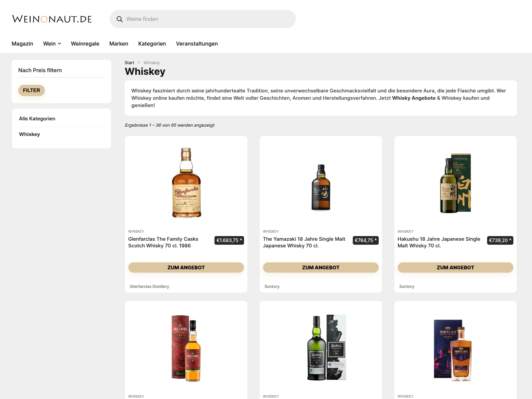Click 'Zum Angebot' for Glenfarclas Family Casks
The height and width of the screenshot is (399, 532).
point(186,268)
